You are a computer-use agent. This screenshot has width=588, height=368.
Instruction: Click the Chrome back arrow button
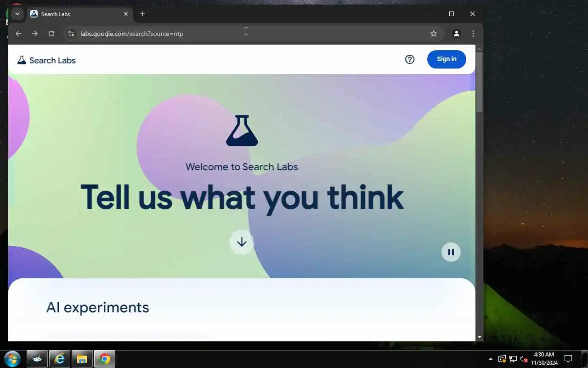coord(18,34)
